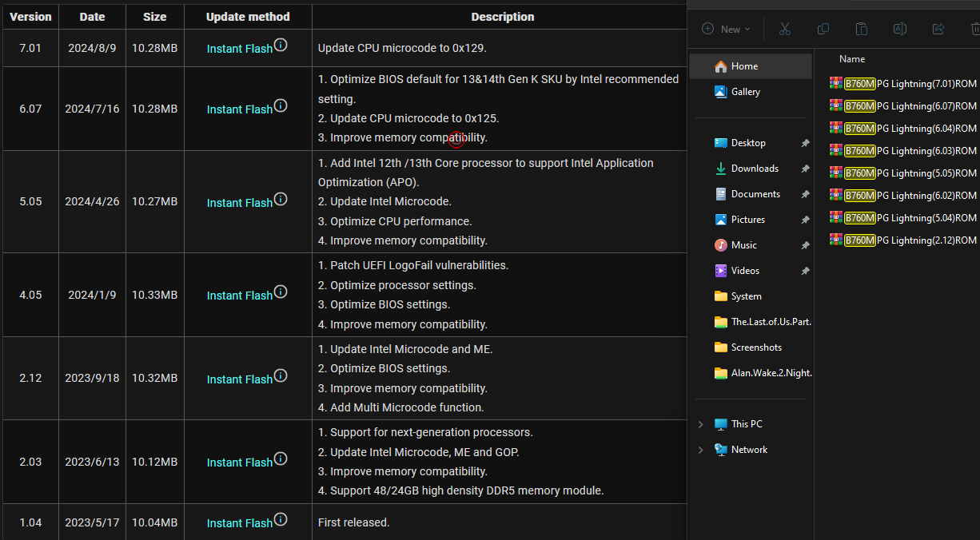Open Instant Flash link for version 1.04
Viewport: 980px width, 540px height.
(x=240, y=523)
